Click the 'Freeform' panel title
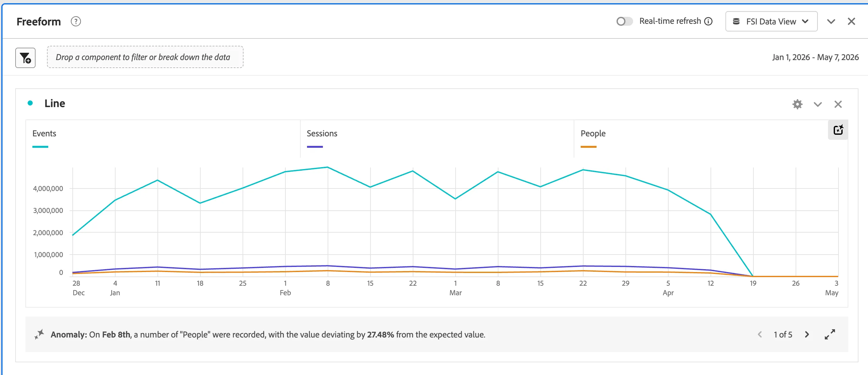 (39, 22)
